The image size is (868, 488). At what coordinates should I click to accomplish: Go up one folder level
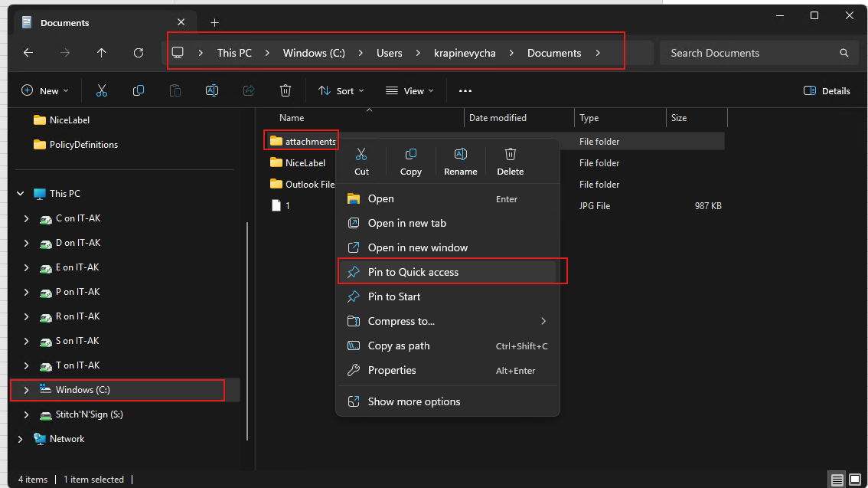[x=102, y=53]
